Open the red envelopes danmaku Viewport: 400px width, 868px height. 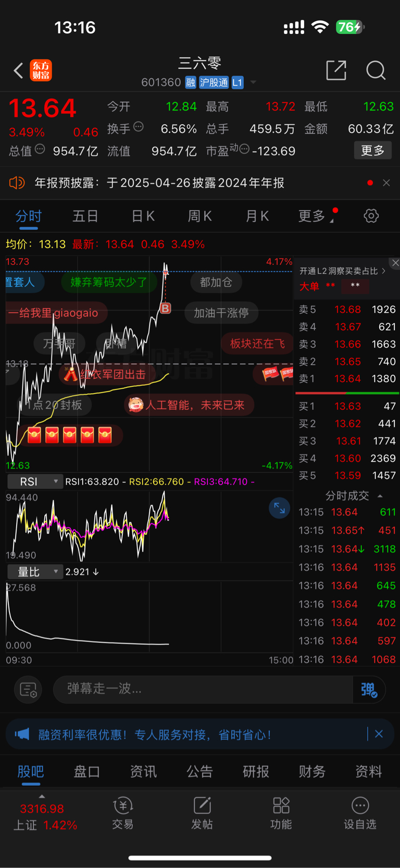[70, 435]
